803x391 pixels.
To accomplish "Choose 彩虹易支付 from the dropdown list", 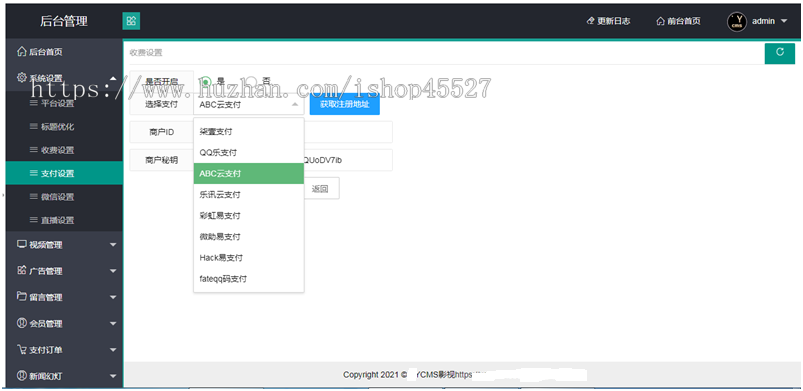I will point(249,216).
